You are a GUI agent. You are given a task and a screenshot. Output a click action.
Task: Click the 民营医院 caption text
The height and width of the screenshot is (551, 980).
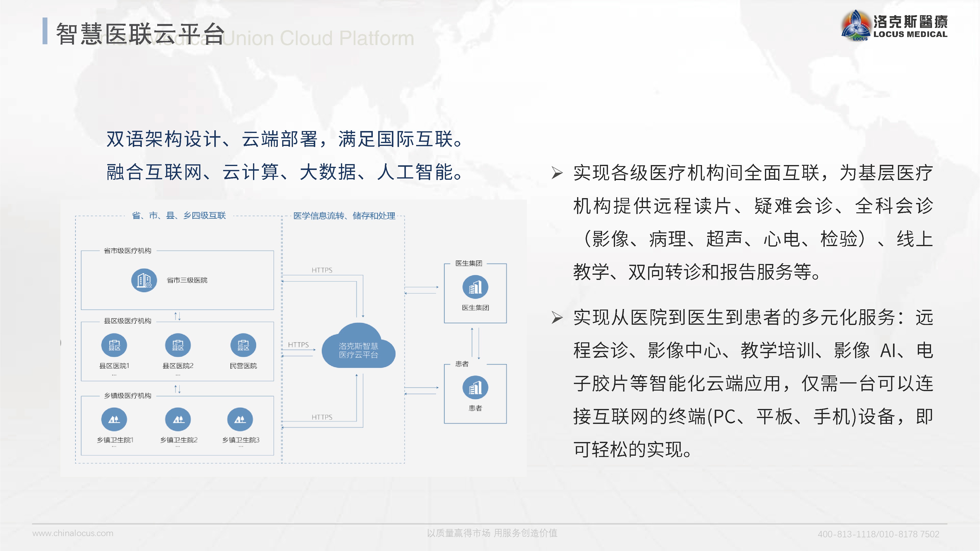(243, 366)
